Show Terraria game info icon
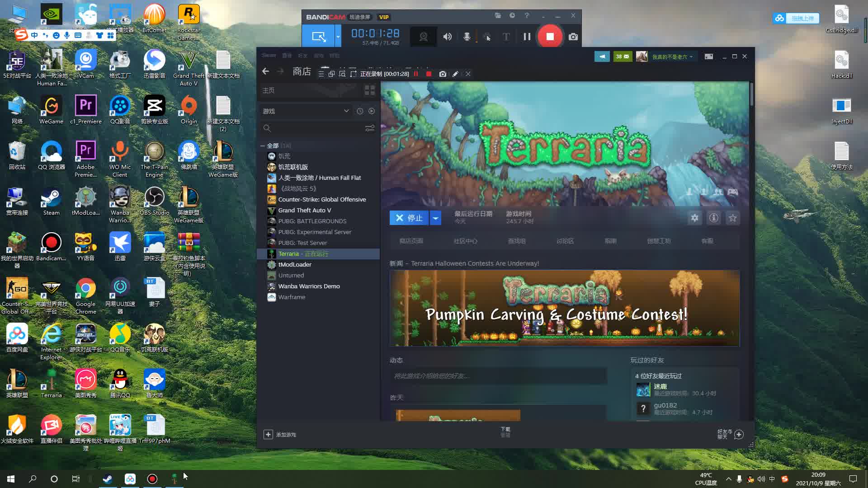Screen dimensions: 868x488 [713, 218]
